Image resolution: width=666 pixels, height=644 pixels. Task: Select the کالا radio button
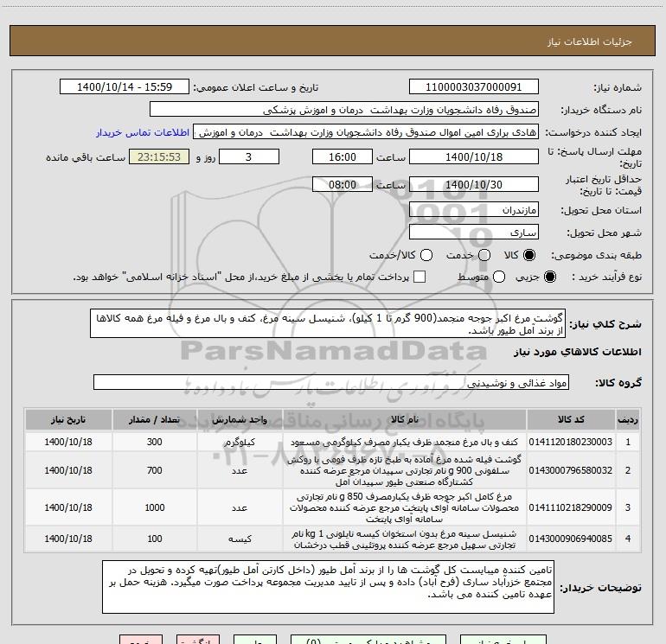click(529, 255)
